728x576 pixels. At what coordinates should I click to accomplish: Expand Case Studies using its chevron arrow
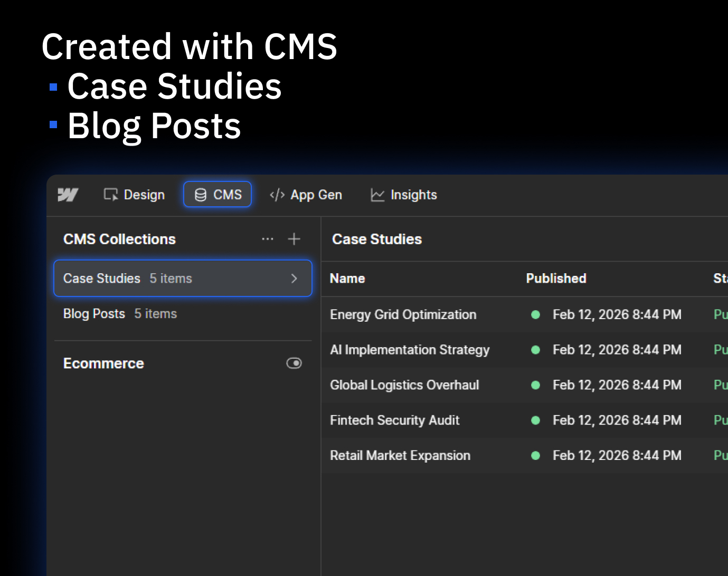click(294, 279)
